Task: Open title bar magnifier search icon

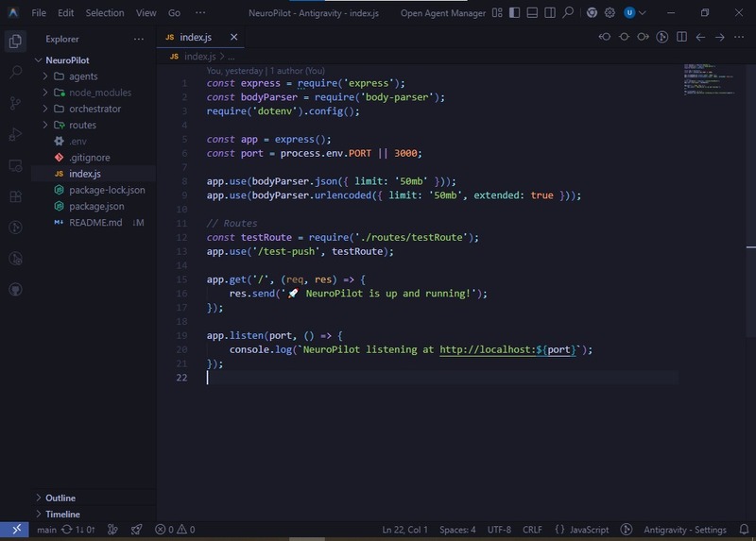Action: (x=568, y=12)
